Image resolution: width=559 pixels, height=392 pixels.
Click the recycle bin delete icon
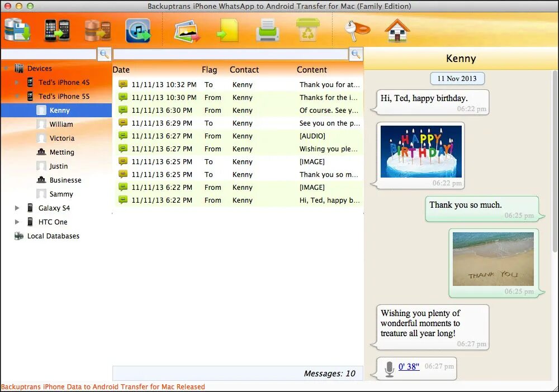(307, 30)
